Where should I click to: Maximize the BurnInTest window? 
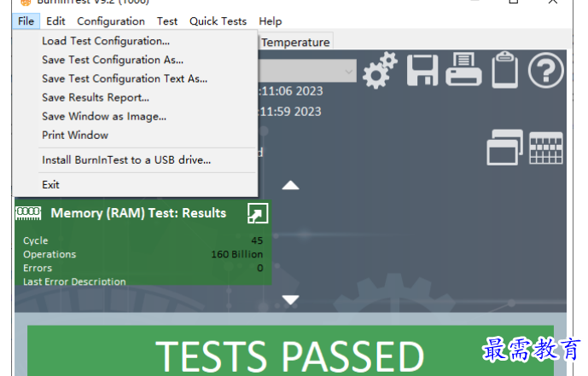pyautogui.click(x=514, y=2)
